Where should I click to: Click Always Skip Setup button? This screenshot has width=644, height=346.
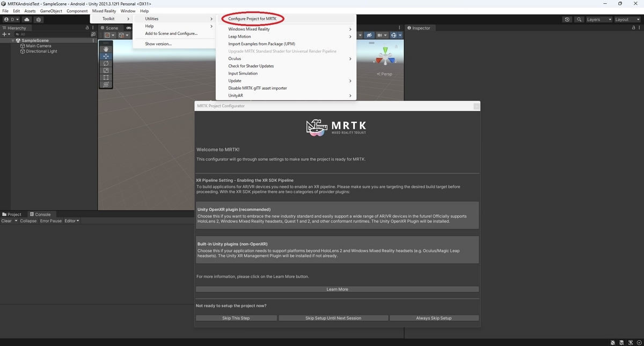[x=434, y=318]
